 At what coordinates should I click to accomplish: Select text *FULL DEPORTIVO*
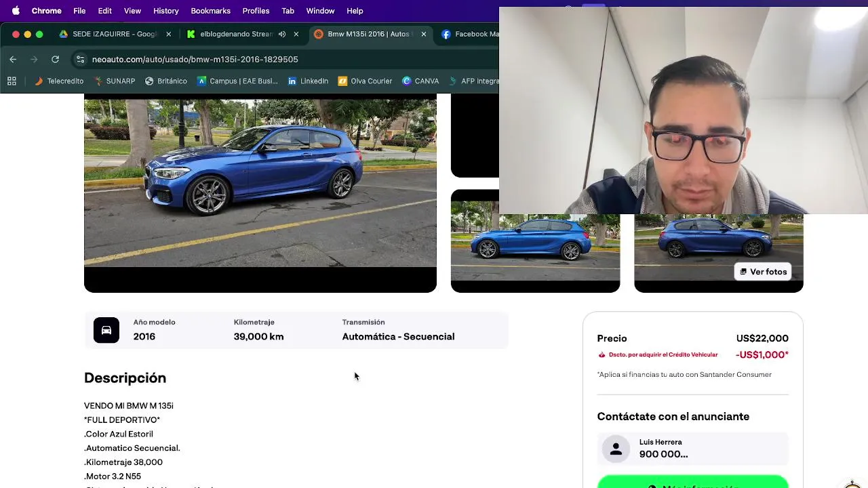click(x=122, y=420)
